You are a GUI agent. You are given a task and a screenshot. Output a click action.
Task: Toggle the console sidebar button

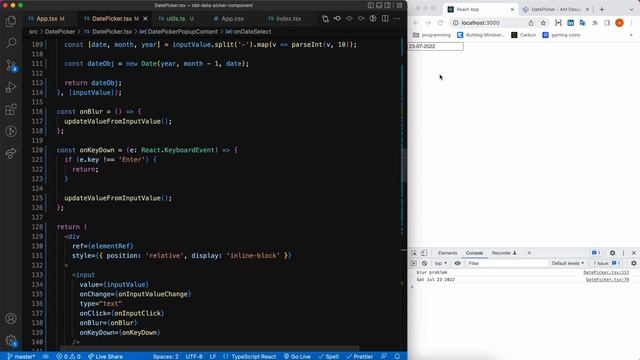tap(414, 263)
